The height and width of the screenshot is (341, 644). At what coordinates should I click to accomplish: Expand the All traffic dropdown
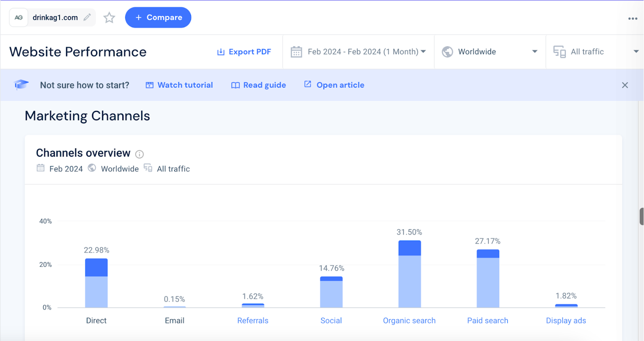[x=635, y=52]
